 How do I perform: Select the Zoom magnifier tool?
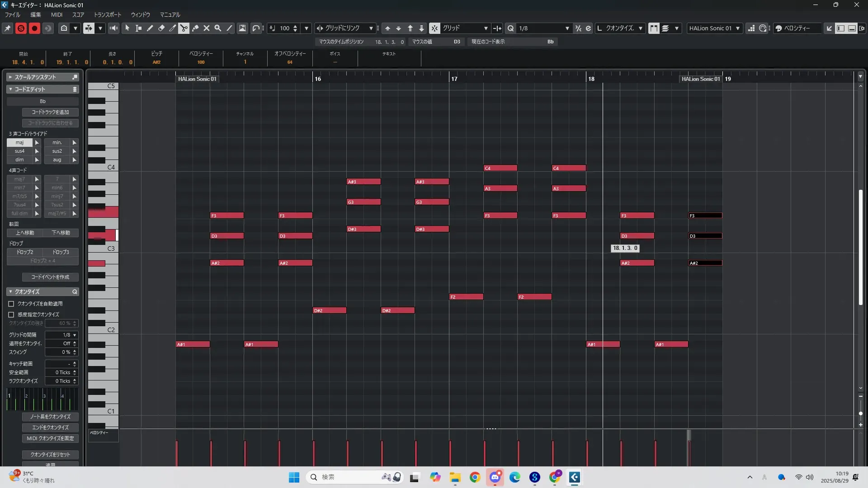click(218, 28)
